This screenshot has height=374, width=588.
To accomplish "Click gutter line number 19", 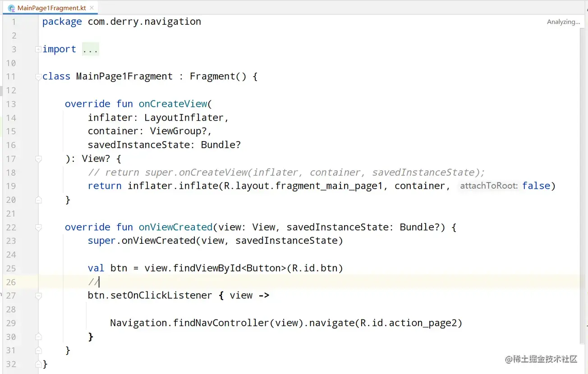I will [x=11, y=186].
